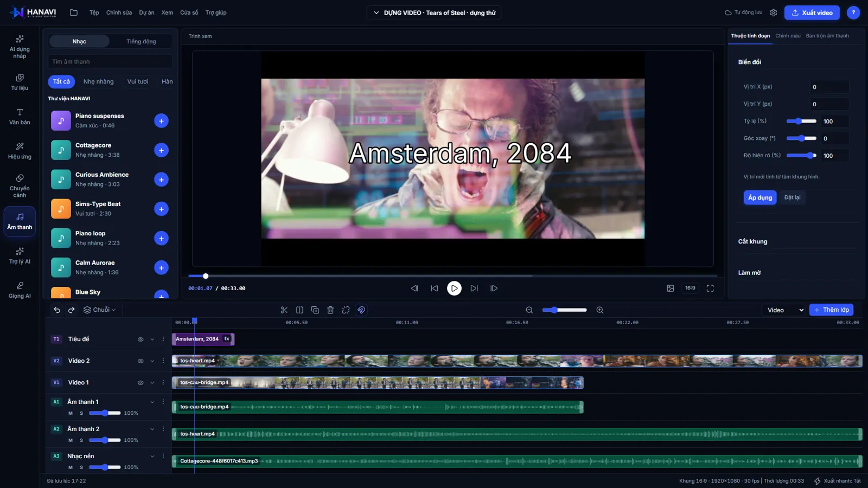Enter fullscreen preview mode
Viewport: 868px width, 488px height.
pos(710,288)
